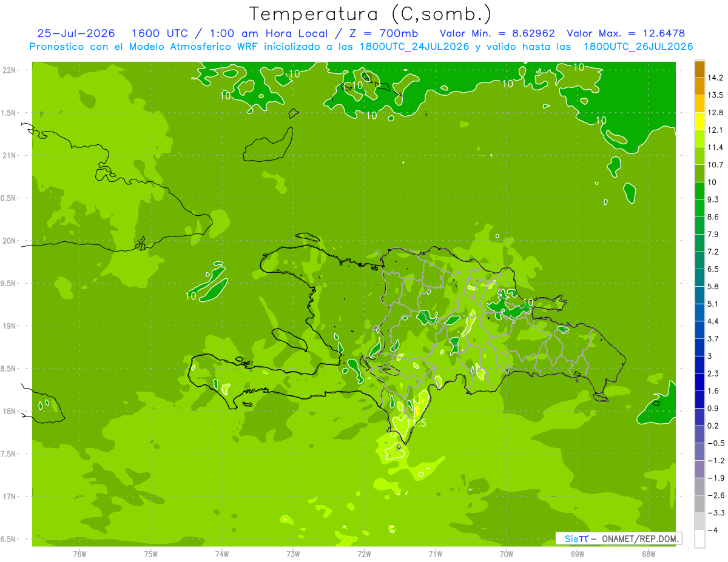
Task: Click the dark orange swatch atop the color scale
Action: point(699,69)
